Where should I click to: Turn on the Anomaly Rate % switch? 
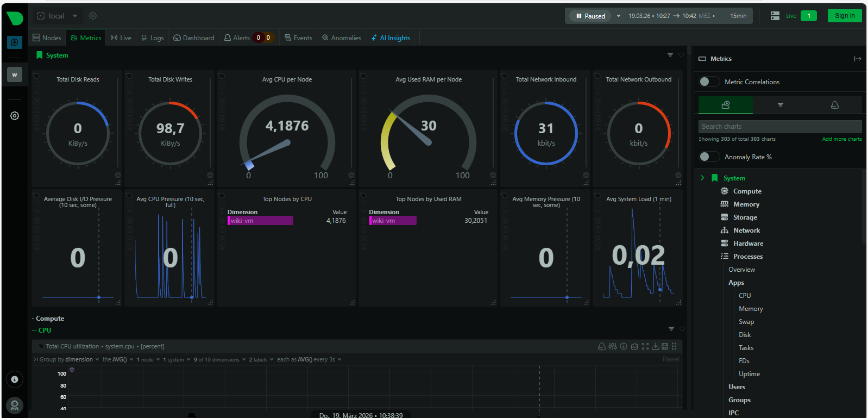pos(709,157)
